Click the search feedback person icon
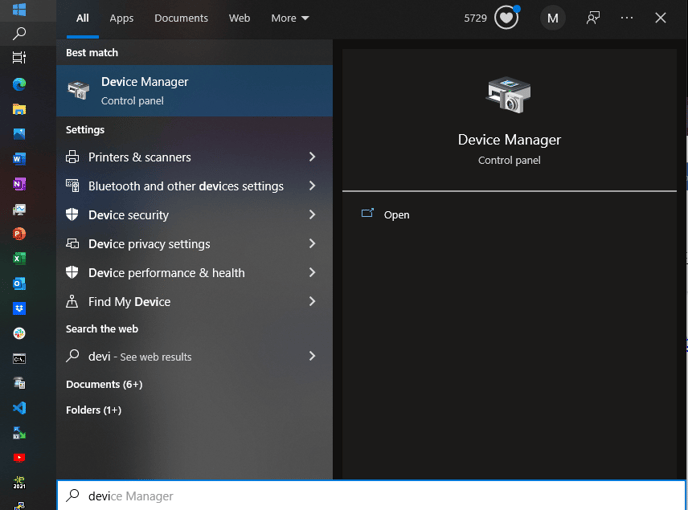 coord(593,18)
